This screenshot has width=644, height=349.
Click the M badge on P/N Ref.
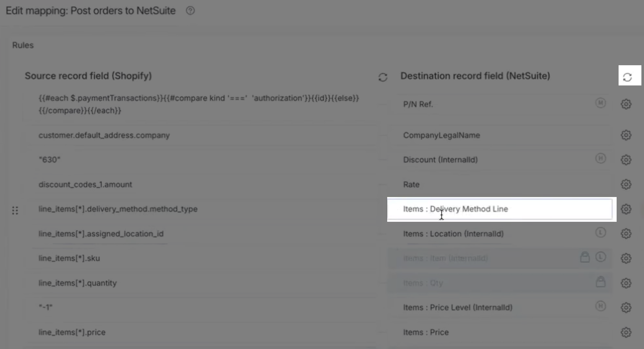pyautogui.click(x=601, y=103)
